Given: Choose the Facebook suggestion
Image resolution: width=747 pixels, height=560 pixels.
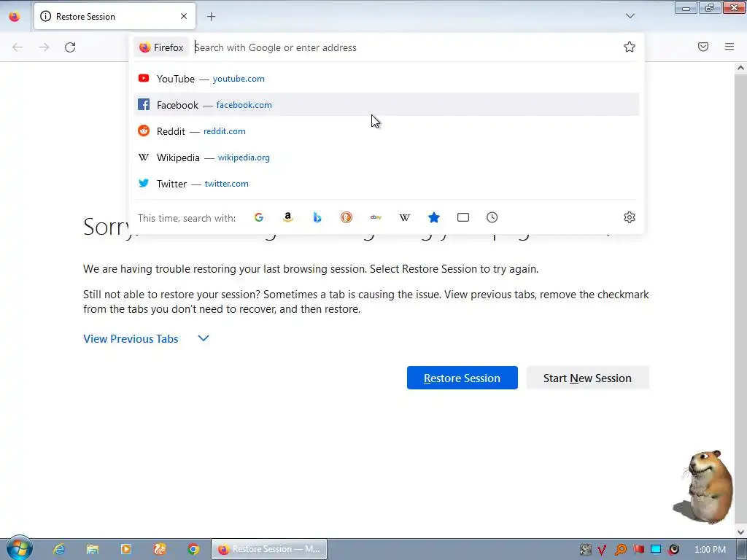Looking at the screenshot, I should click(x=387, y=105).
